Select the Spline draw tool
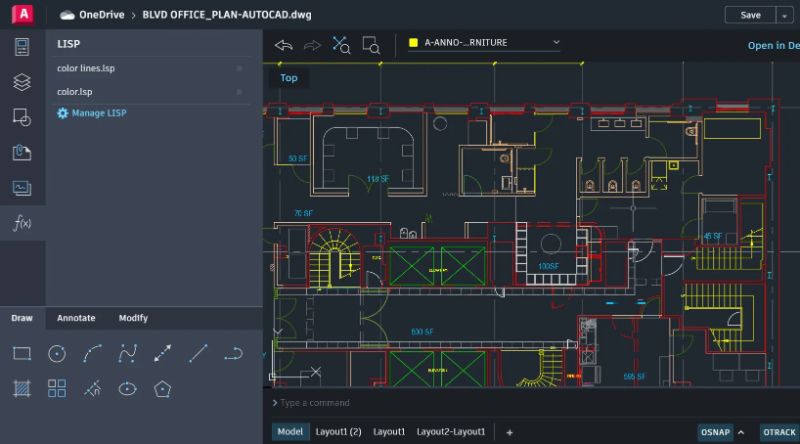Screen dimensions: 800x444 (128, 353)
